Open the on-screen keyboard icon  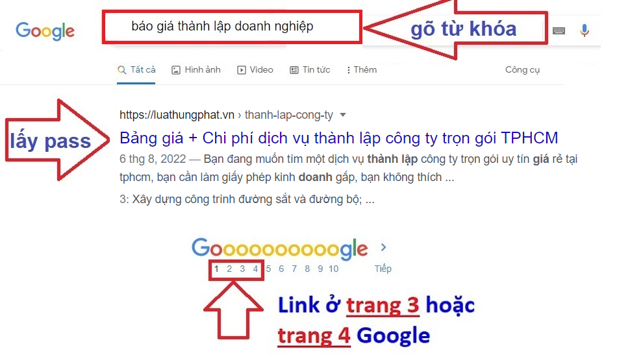pos(559,30)
